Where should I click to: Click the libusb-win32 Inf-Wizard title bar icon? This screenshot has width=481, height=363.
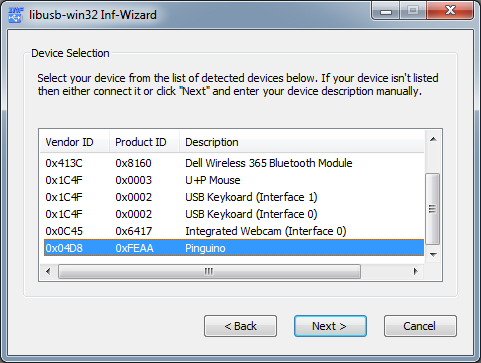click(16, 15)
